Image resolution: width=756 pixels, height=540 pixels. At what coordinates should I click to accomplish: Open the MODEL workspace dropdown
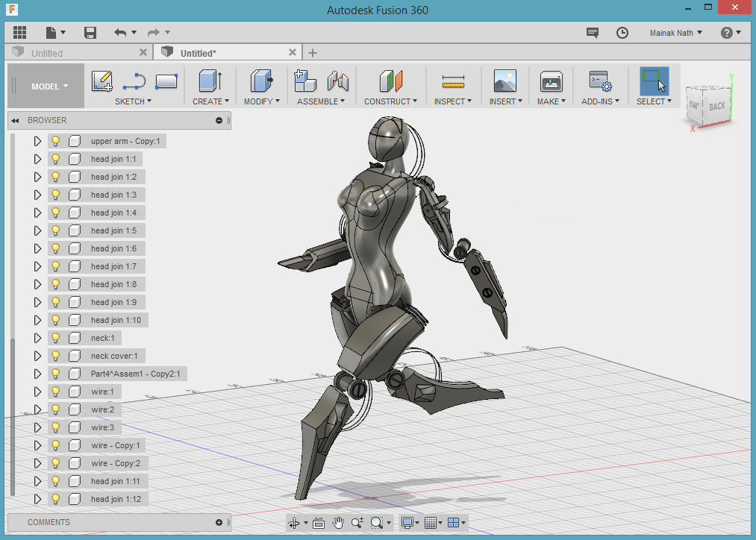(50, 87)
